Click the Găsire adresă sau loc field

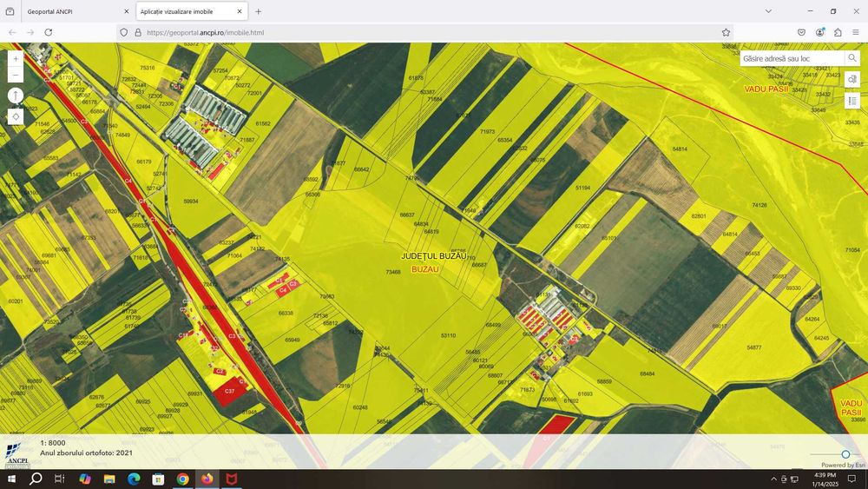792,58
